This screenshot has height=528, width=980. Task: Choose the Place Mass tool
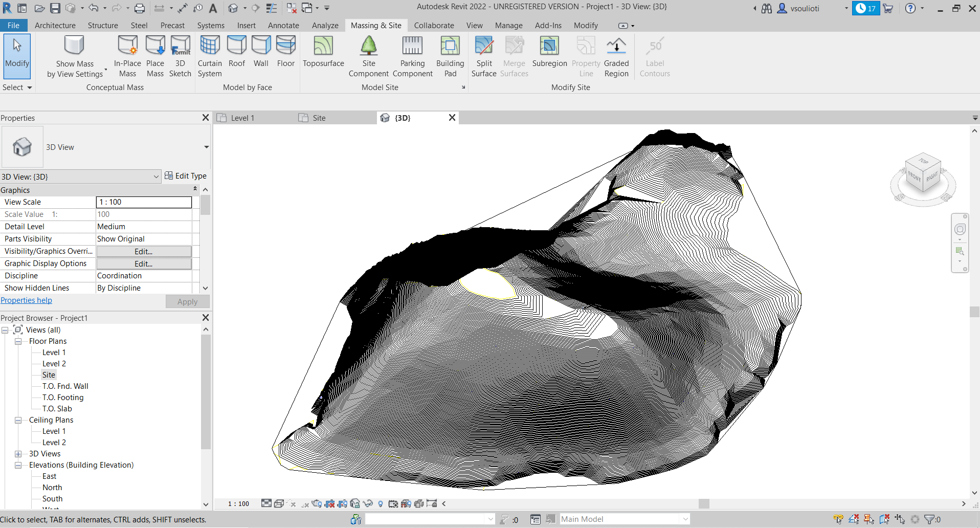click(x=155, y=57)
